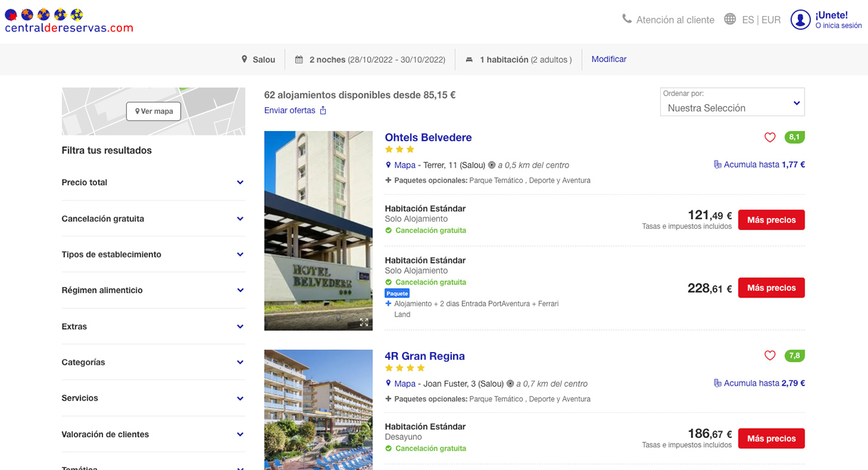Click Acumula hasta 1,77 € text
This screenshot has height=470, width=868.
764,165
